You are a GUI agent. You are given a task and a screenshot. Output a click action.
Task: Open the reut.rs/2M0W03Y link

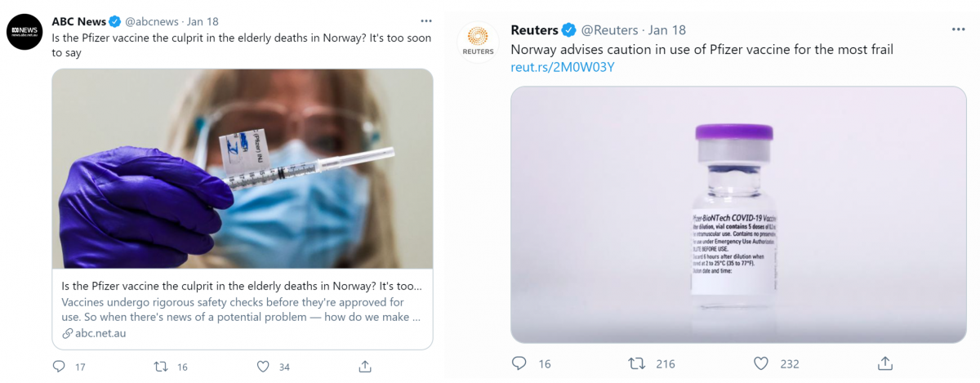pos(562,67)
